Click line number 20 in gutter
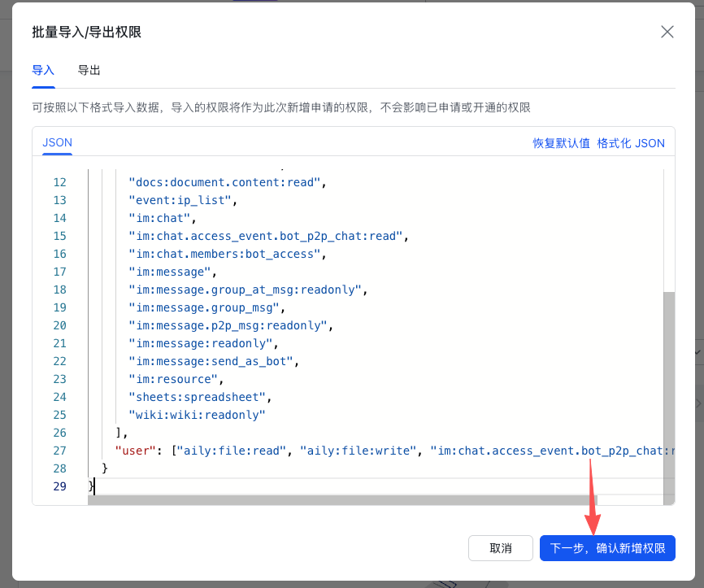The width and height of the screenshot is (704, 588). pos(59,325)
